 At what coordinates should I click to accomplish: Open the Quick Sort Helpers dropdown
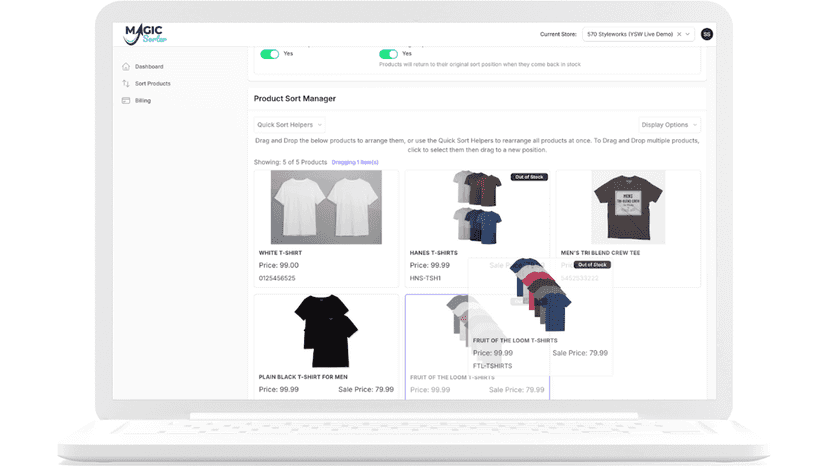coord(289,125)
